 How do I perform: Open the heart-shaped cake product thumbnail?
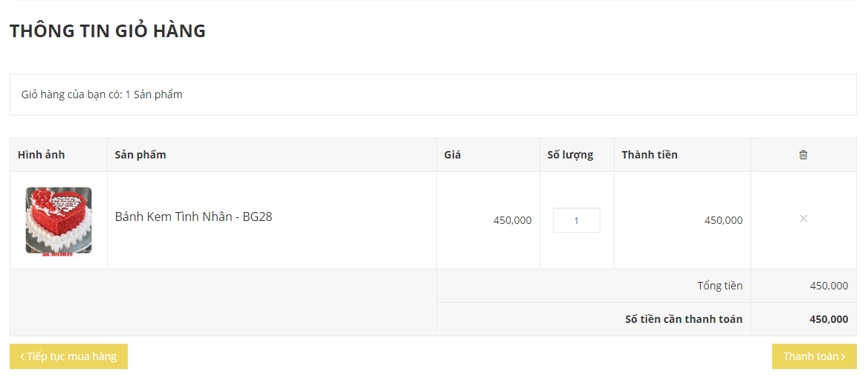(59, 220)
